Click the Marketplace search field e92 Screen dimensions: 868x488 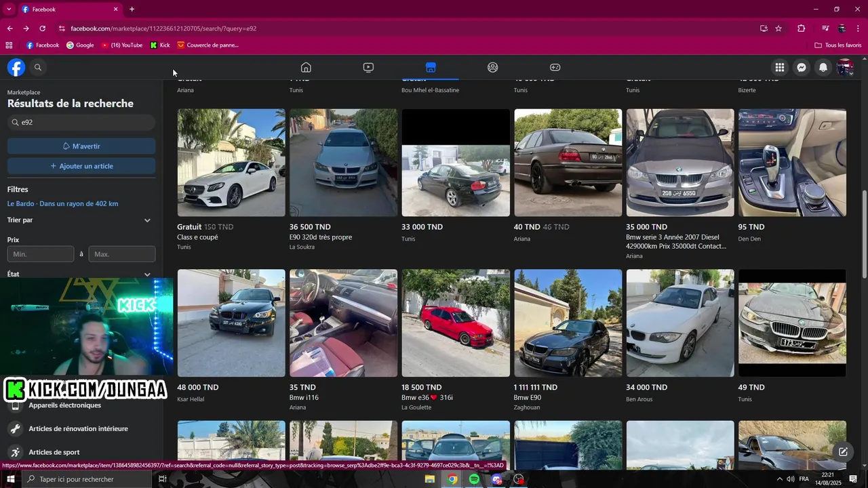81,123
